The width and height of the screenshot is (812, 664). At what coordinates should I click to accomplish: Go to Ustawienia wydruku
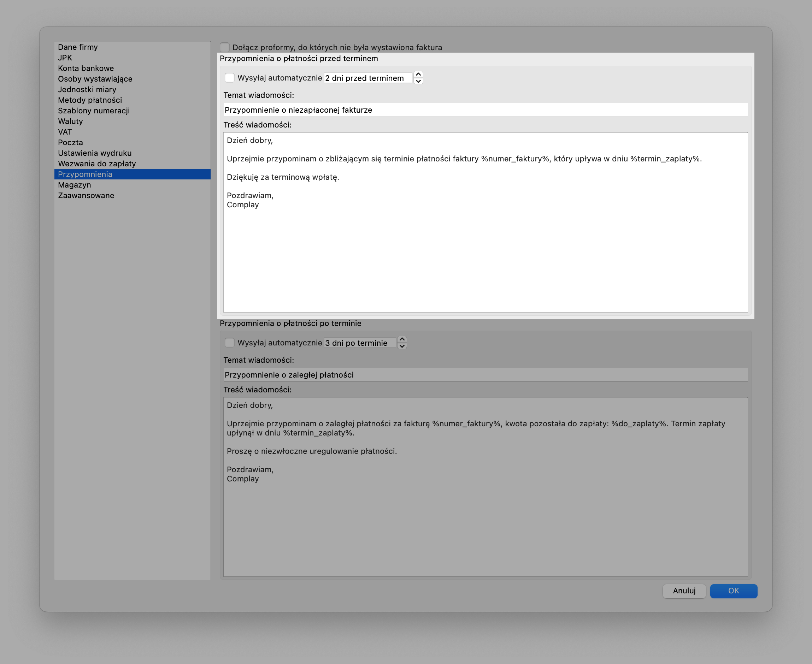(132, 153)
